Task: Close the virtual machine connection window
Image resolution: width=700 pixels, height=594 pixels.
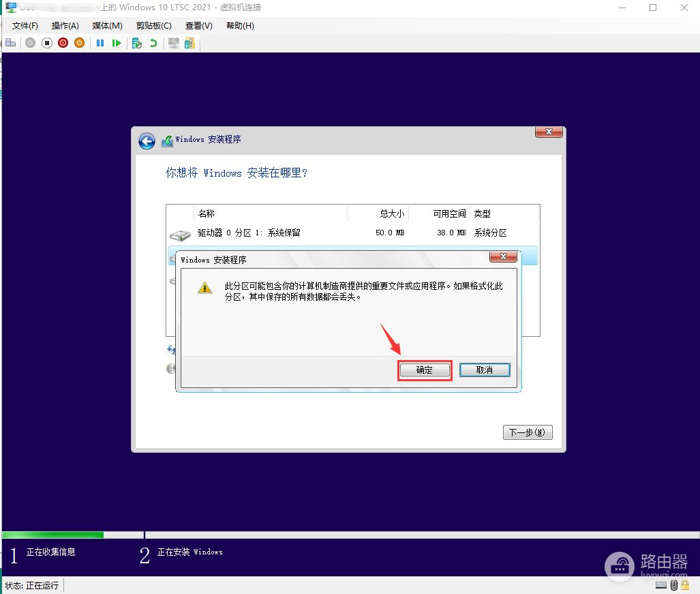Action: pos(684,8)
